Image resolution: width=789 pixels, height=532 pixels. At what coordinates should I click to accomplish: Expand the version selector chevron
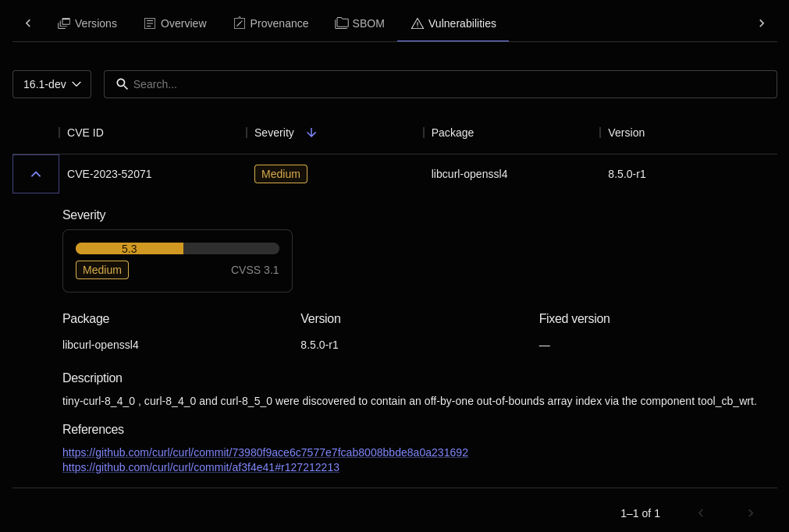pos(76,84)
